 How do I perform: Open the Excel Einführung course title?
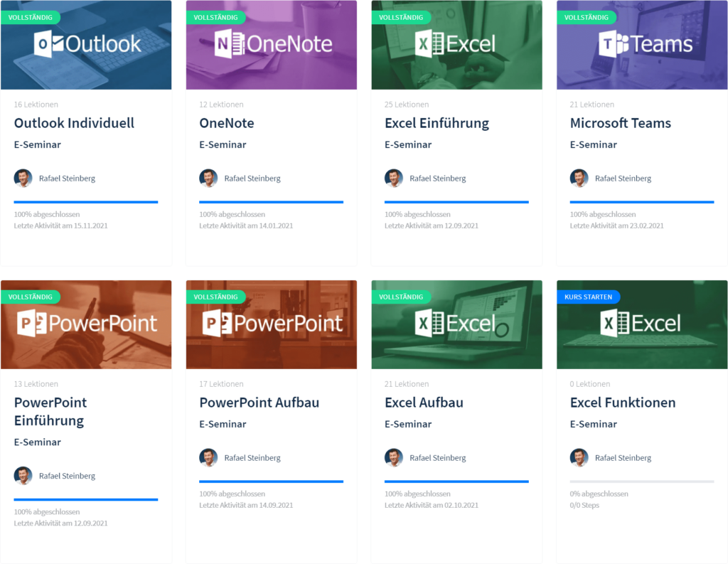[x=437, y=123]
